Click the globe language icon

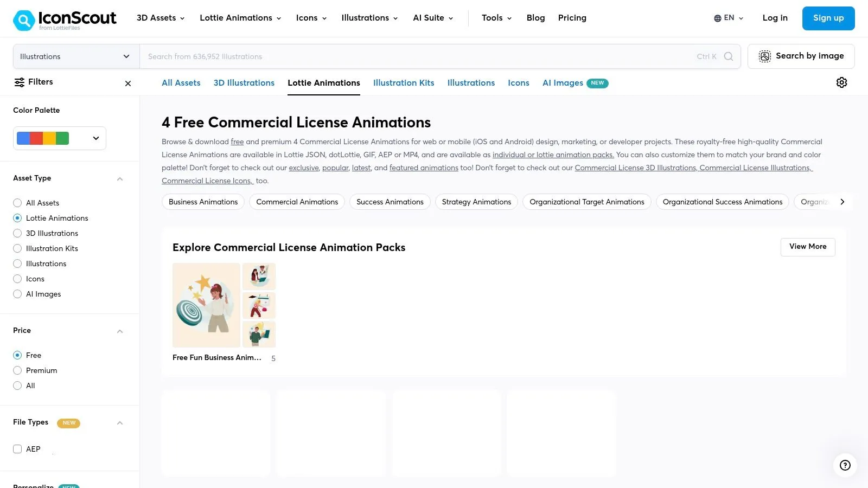[717, 17]
